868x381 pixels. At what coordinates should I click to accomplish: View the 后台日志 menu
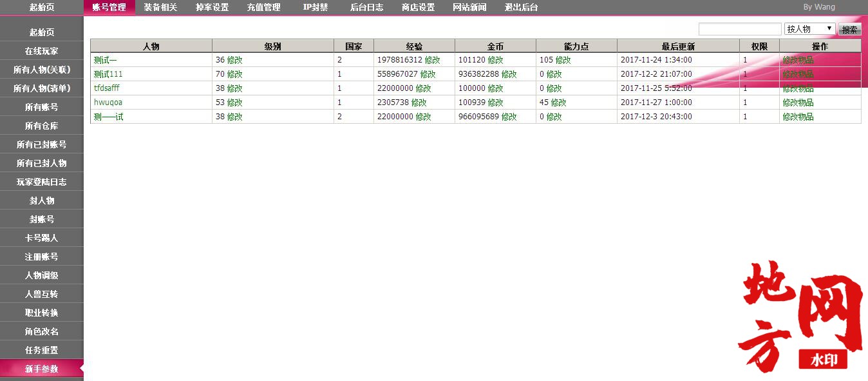[x=366, y=8]
